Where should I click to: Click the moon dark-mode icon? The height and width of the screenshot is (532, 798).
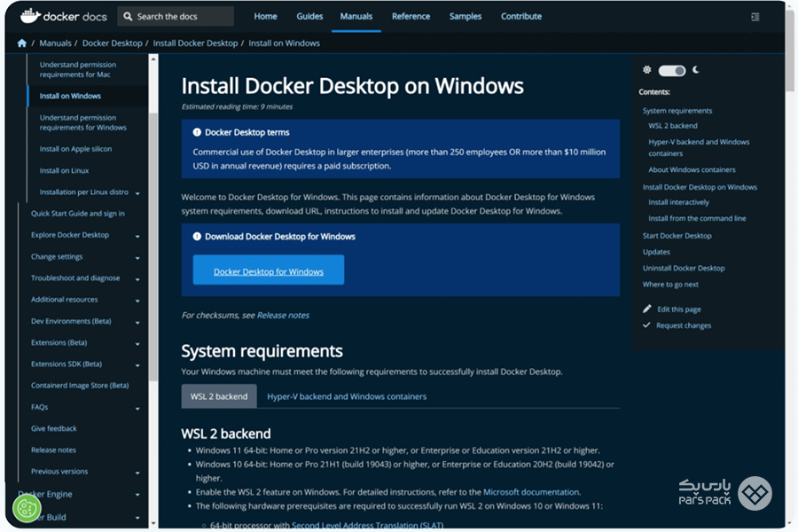pos(696,70)
